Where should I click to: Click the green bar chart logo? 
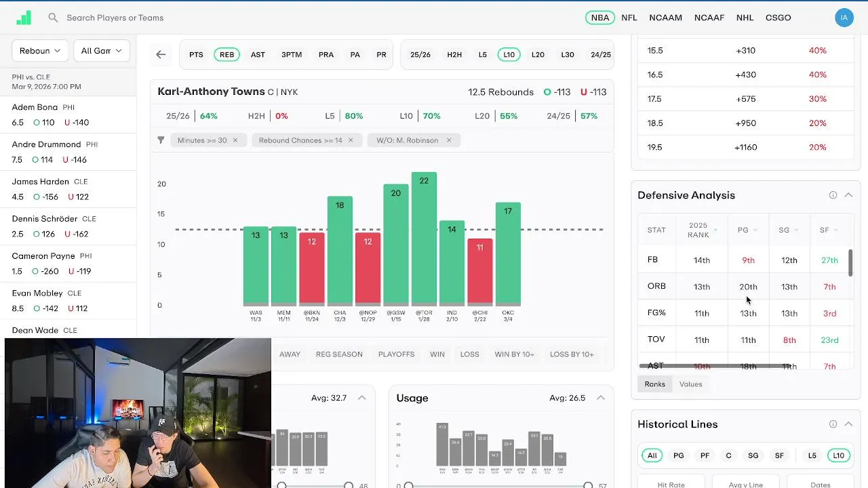[x=24, y=18]
